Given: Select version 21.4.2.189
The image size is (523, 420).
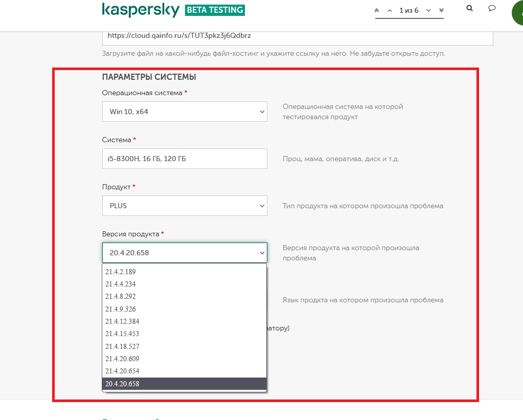Looking at the screenshot, I should [185, 272].
